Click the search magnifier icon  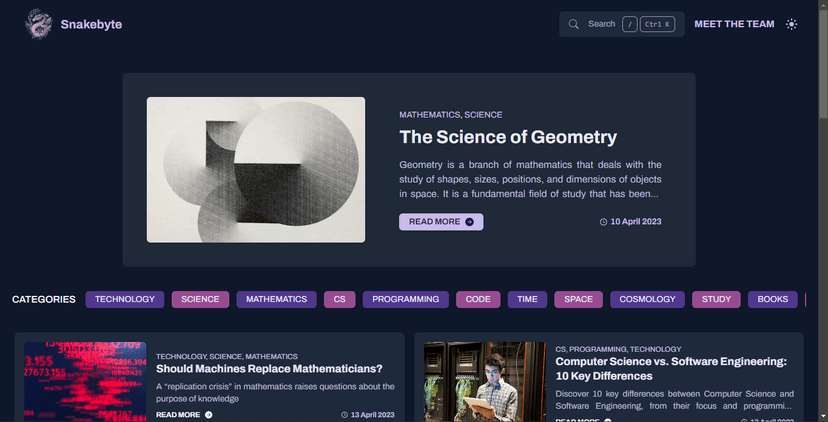(x=573, y=24)
